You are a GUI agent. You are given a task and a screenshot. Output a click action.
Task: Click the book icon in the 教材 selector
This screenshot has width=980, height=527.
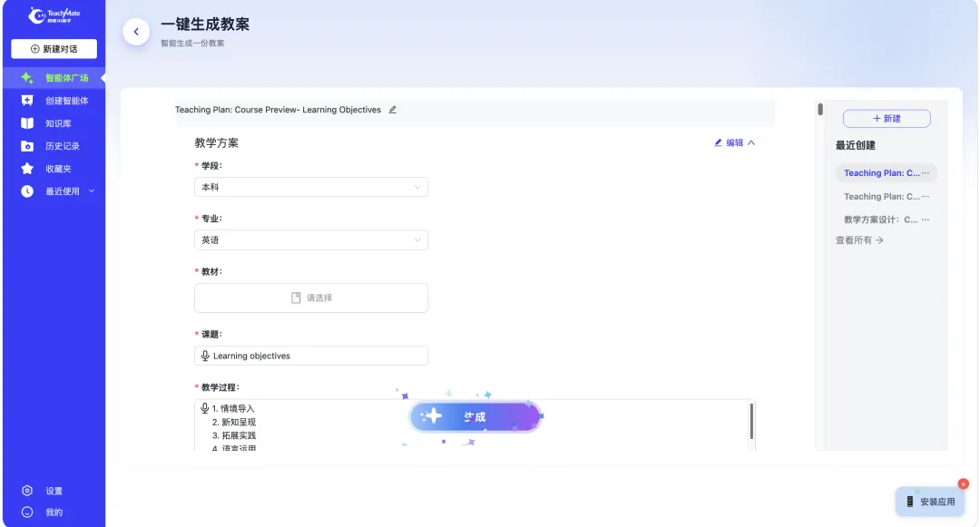click(296, 298)
